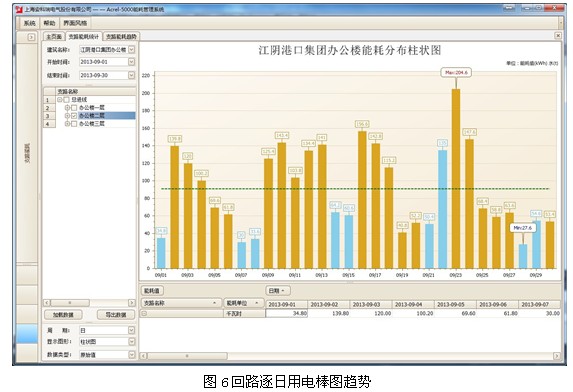Click left arrow of branch tree scrollbar
Viewport: 573px width, 392px height.
click(x=46, y=303)
